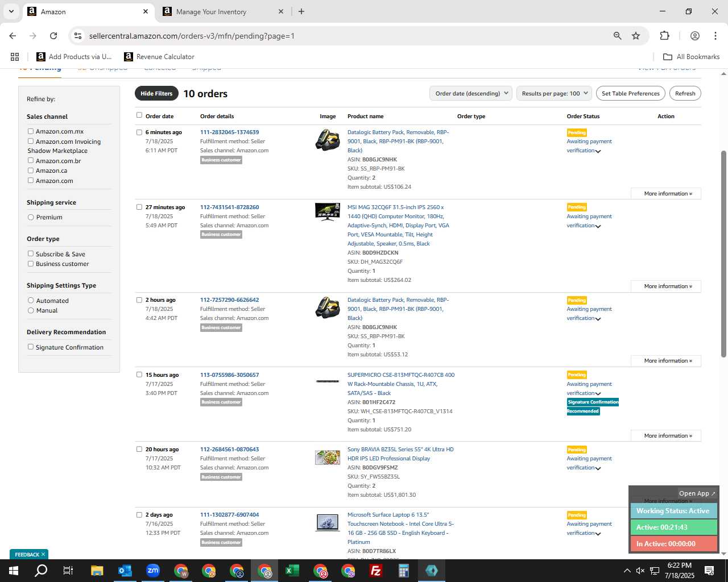Open File Explorer from the taskbar
The width and height of the screenshot is (728, 582).
(97, 571)
